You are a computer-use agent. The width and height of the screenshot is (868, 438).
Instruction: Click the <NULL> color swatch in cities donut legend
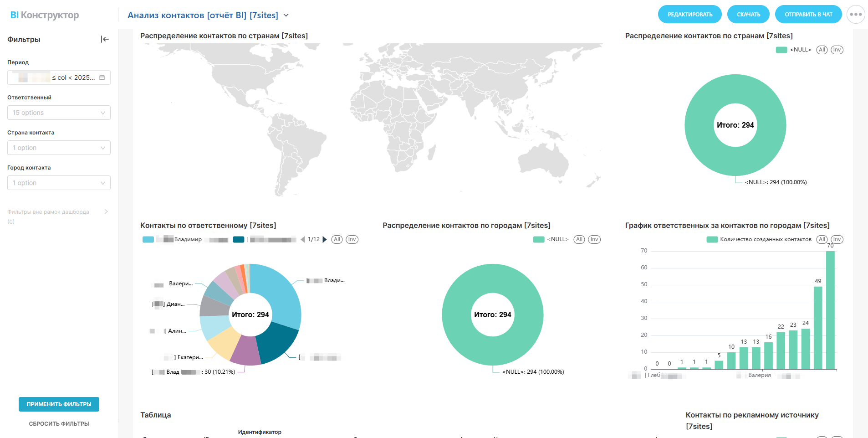click(x=539, y=239)
